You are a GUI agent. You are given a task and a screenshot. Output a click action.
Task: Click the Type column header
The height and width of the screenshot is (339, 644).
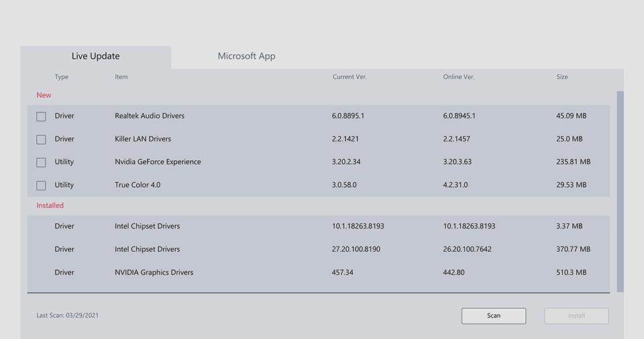pos(62,77)
